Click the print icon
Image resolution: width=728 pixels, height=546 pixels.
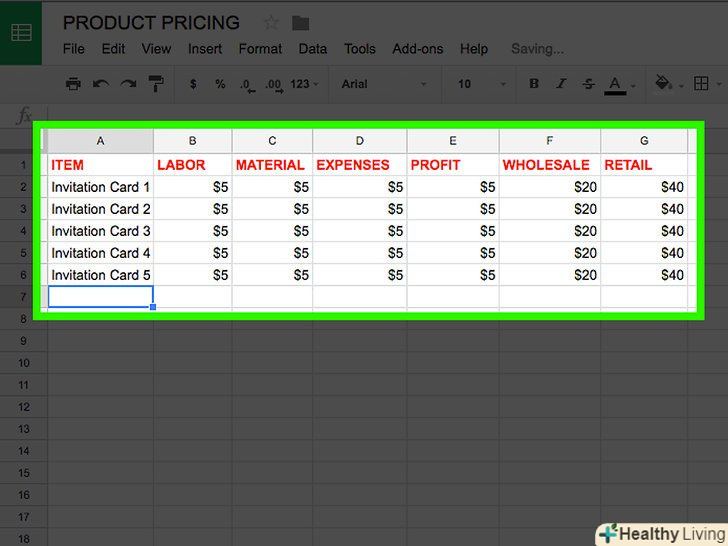tap(73, 84)
